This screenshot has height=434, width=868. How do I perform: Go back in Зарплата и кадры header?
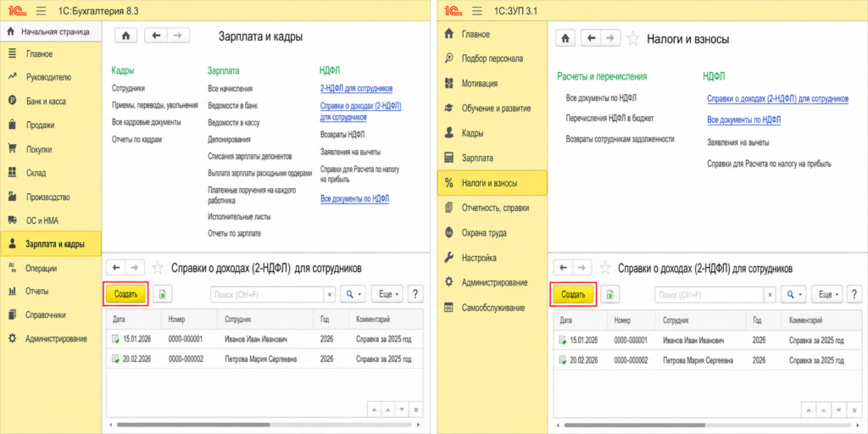(156, 36)
